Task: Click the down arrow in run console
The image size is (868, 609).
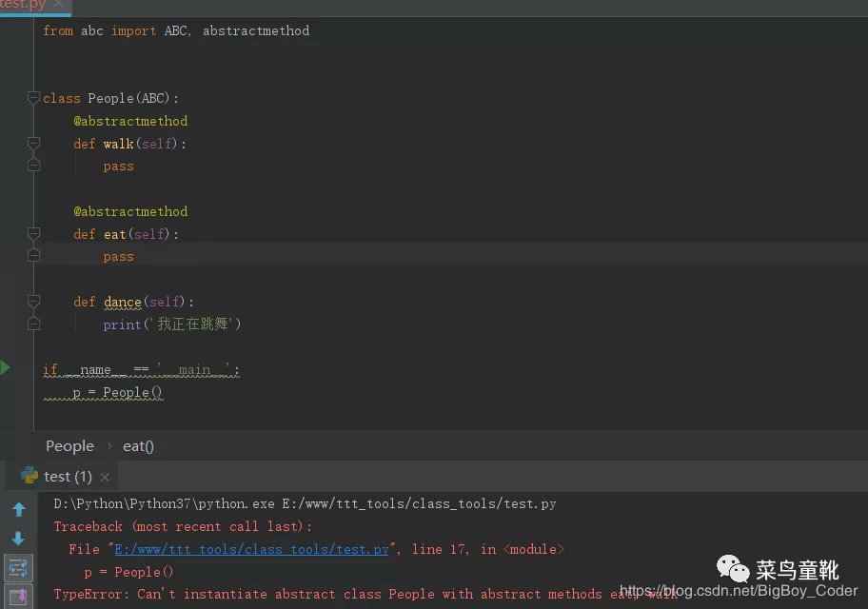Action: (x=18, y=539)
